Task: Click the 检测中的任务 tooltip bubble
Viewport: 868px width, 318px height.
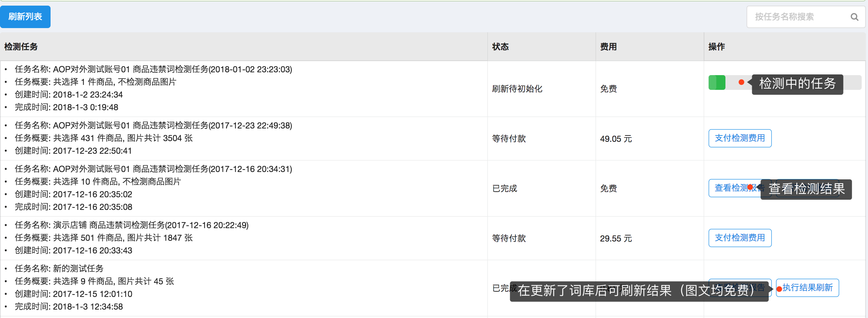Action: pos(797,84)
